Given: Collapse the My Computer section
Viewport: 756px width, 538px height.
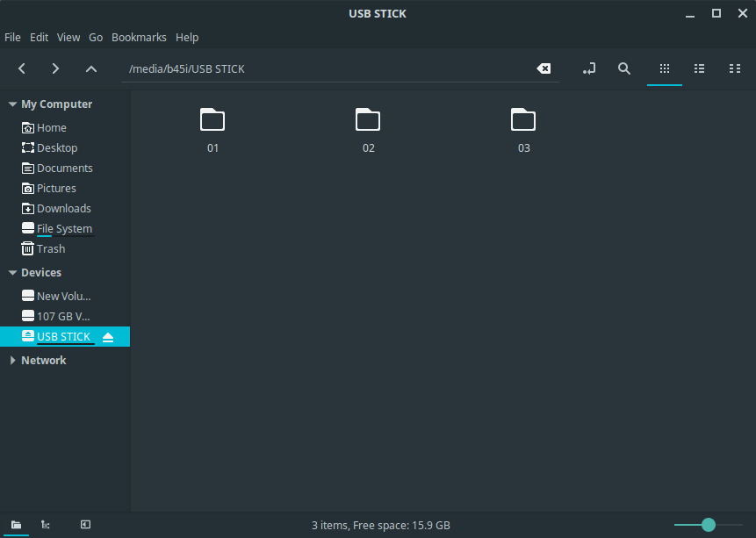Looking at the screenshot, I should pyautogui.click(x=12, y=104).
